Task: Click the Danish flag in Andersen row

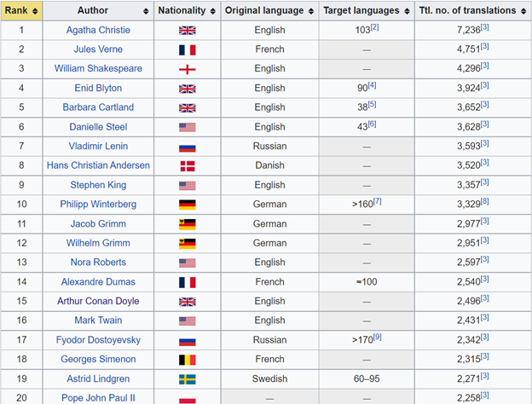Action: (x=188, y=166)
